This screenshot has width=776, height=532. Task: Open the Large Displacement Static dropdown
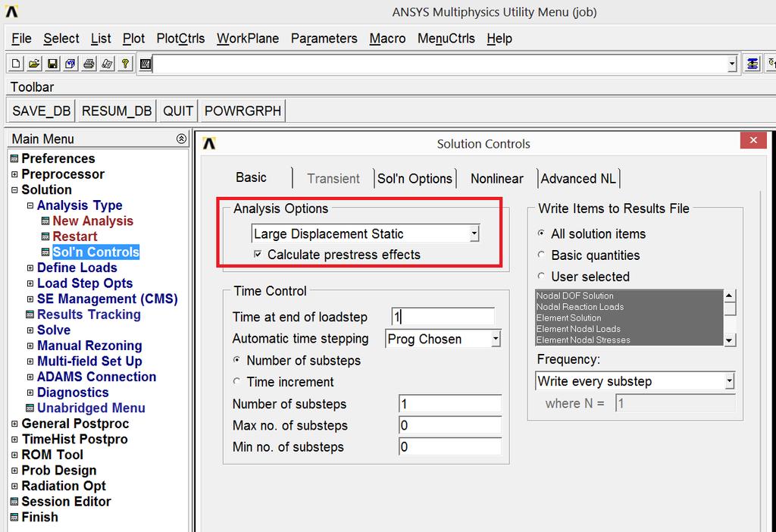pos(474,233)
